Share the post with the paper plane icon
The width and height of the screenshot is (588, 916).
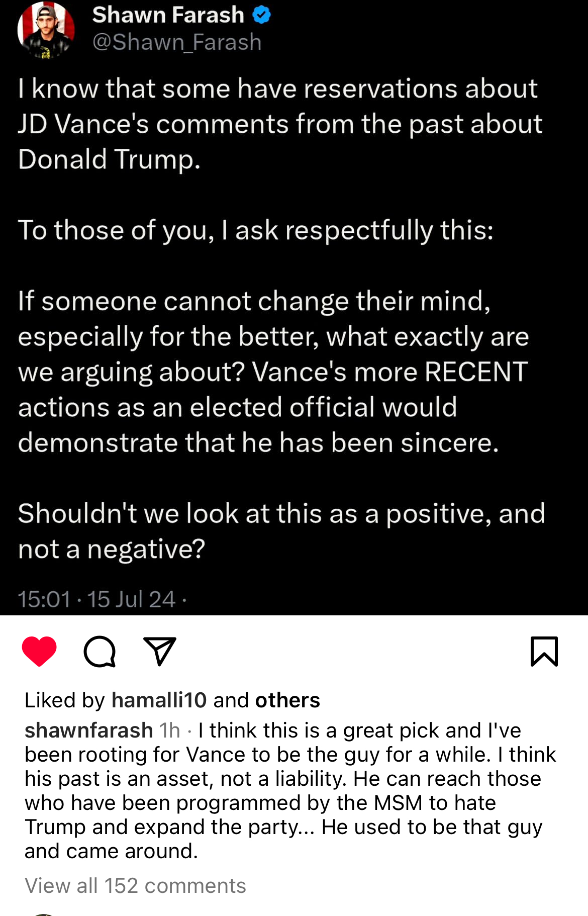coord(160,651)
